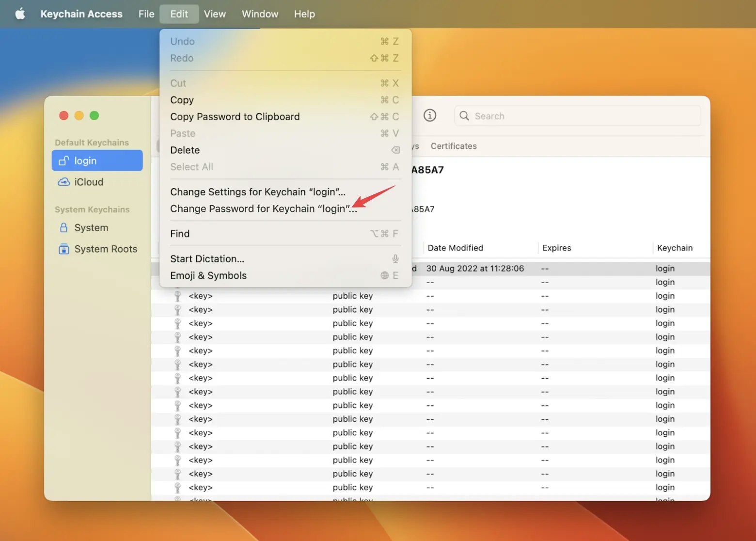Click the info icon in toolbar
The width and height of the screenshot is (756, 541).
point(430,115)
